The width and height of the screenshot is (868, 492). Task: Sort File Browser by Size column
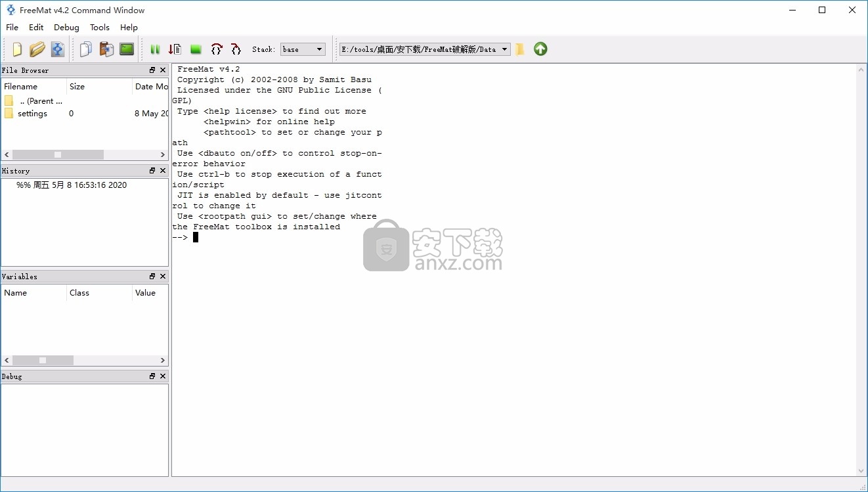point(100,86)
